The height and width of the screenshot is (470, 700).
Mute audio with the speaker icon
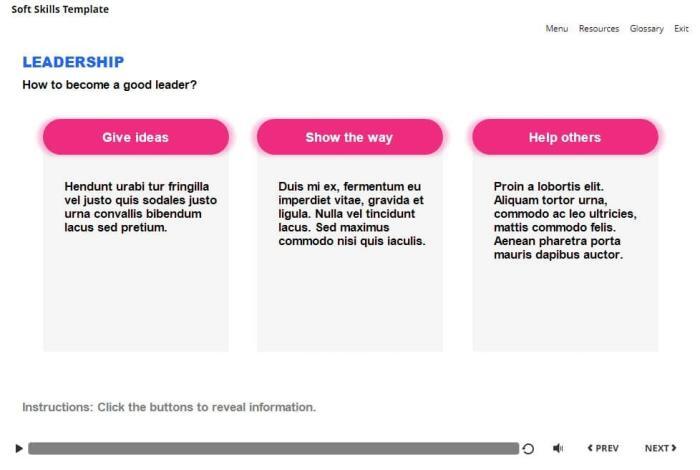click(x=558, y=449)
